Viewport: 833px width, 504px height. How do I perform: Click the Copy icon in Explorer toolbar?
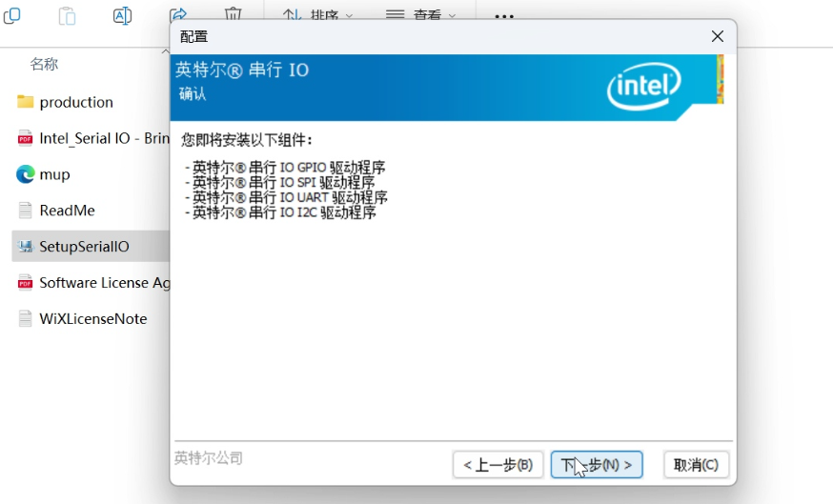tap(12, 14)
